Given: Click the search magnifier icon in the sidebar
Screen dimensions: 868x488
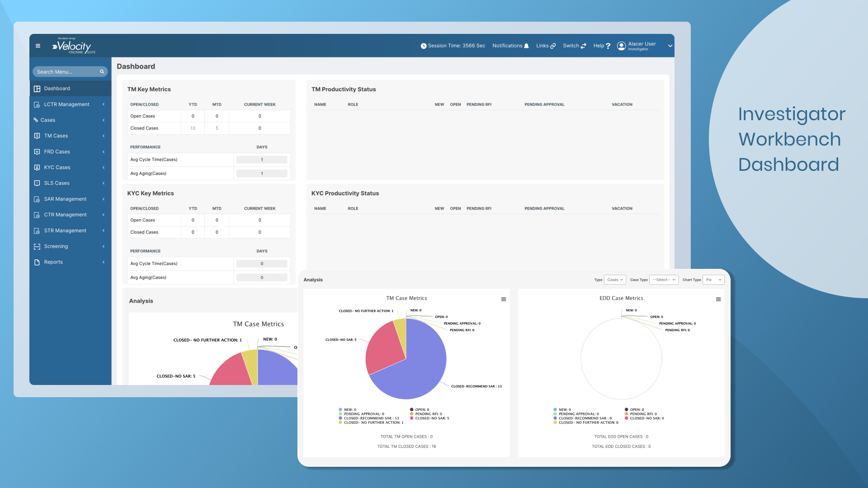Looking at the screenshot, I should pyautogui.click(x=101, y=71).
